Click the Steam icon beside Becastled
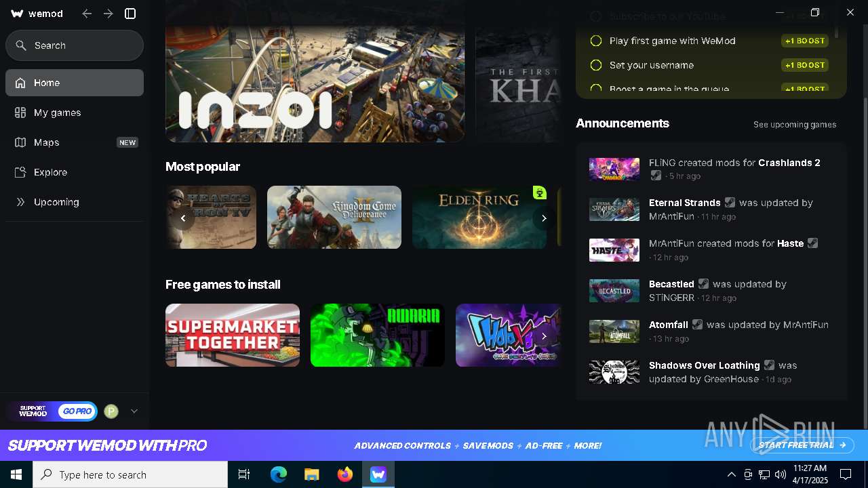This screenshot has width=868, height=488. click(703, 284)
